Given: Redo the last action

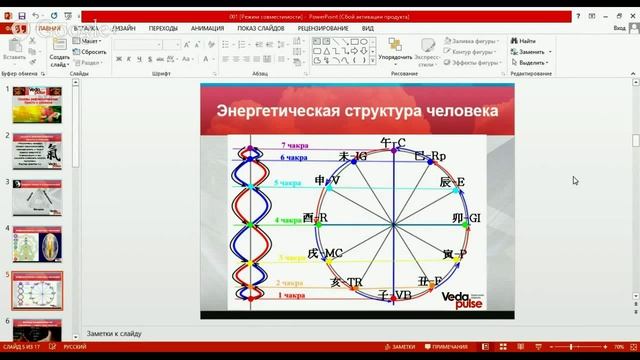Looking at the screenshot, I should [x=54, y=16].
